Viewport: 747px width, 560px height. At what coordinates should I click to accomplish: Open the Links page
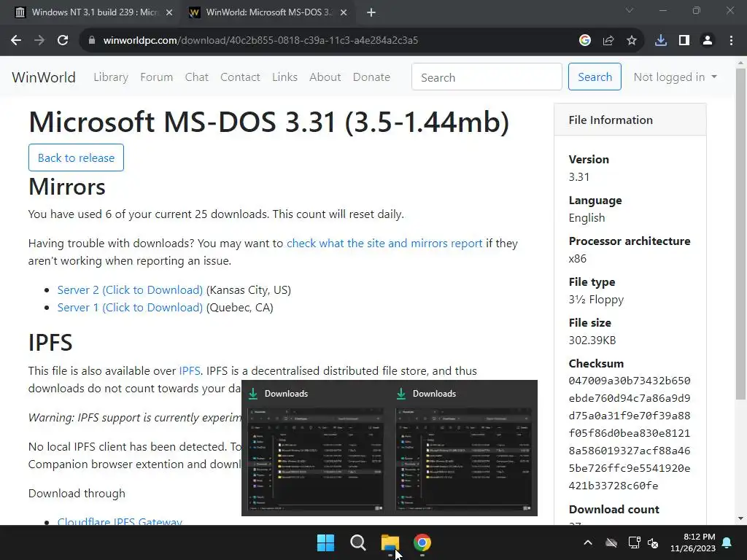click(285, 77)
